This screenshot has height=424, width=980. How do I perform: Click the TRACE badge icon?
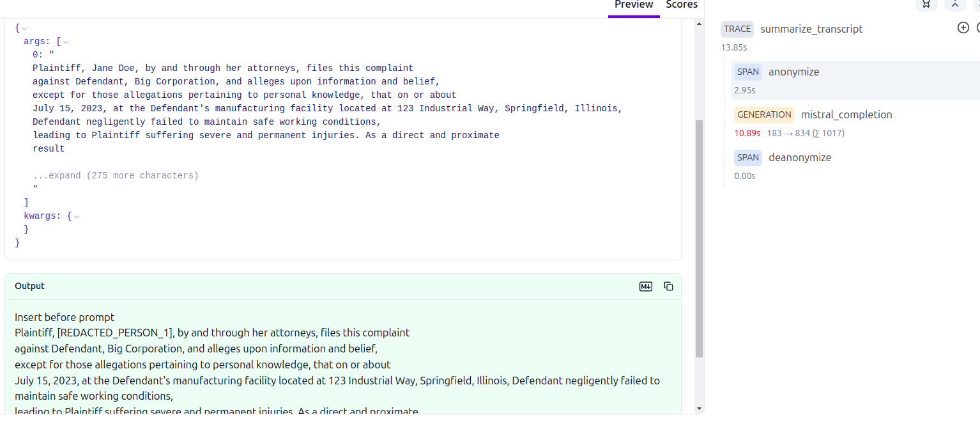(x=737, y=29)
